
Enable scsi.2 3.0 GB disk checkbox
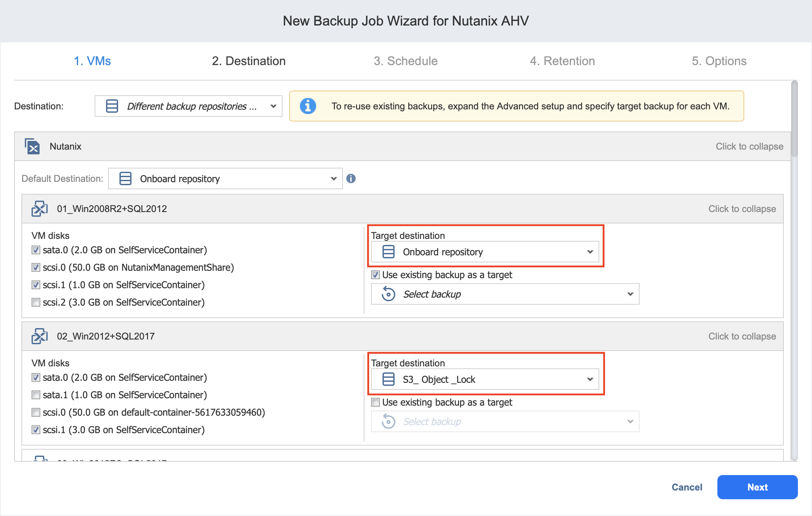pos(36,302)
